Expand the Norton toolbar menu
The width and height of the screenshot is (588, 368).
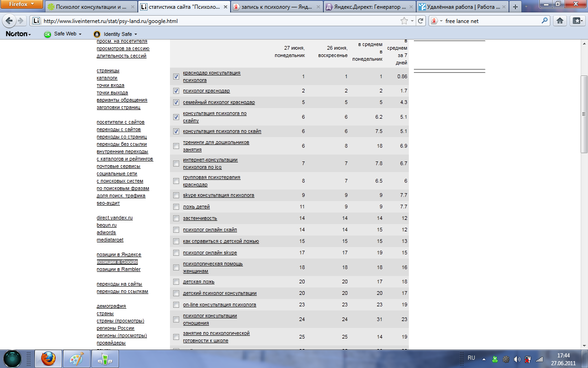tap(18, 34)
